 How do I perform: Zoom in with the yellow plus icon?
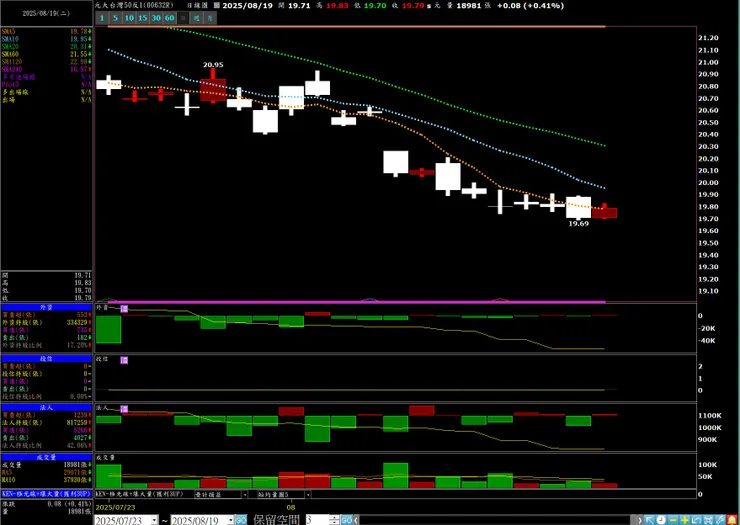685,520
